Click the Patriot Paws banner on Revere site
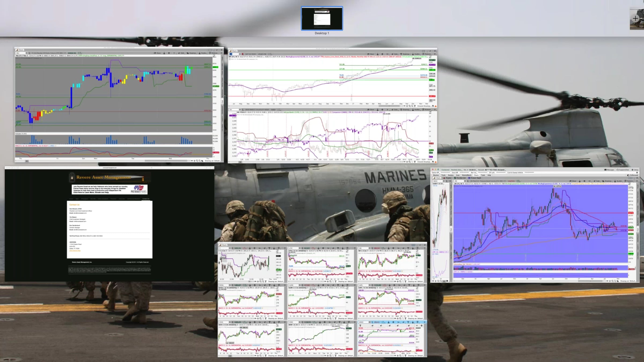The image size is (644, 362). pos(109,189)
